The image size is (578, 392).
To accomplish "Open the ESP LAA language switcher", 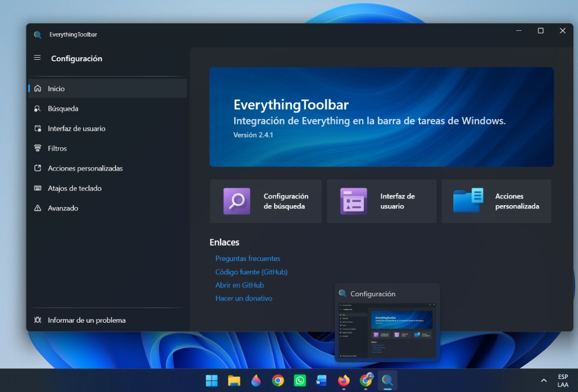I will 563,380.
